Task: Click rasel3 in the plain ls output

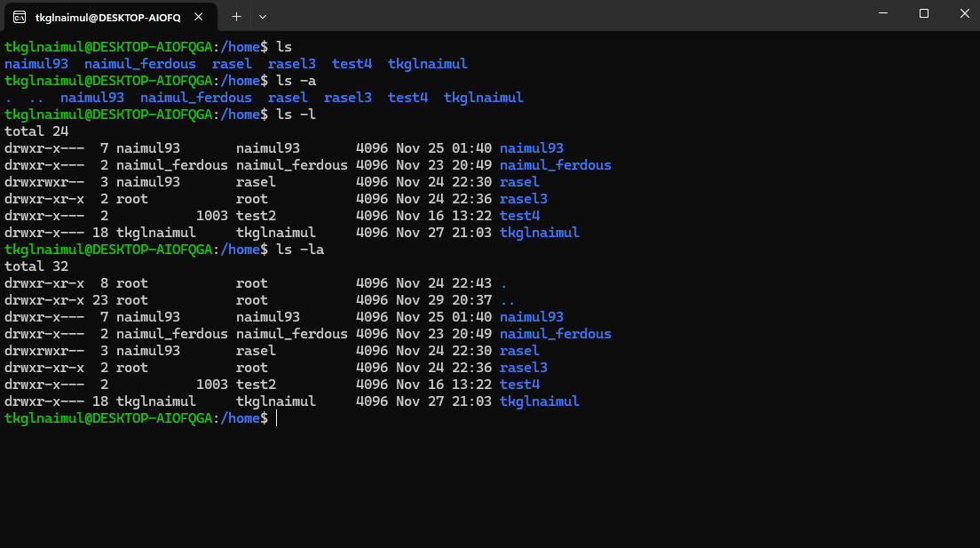Action: [x=292, y=64]
